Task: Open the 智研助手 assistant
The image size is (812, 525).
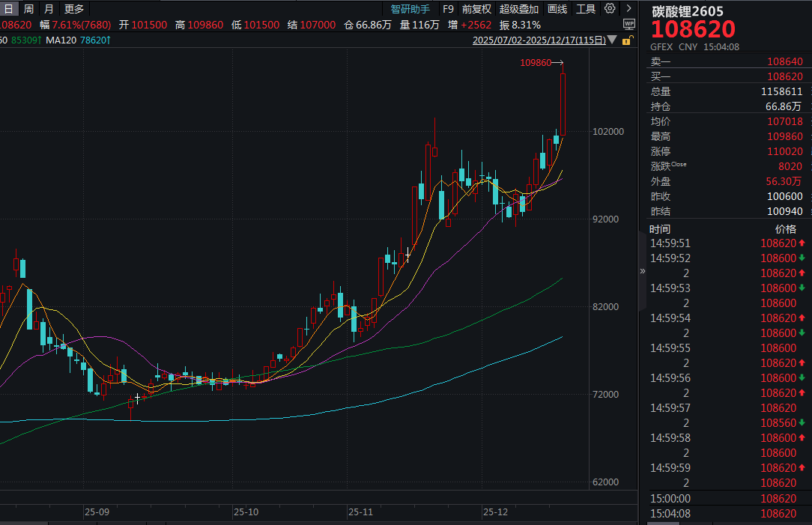Action: pyautogui.click(x=410, y=9)
